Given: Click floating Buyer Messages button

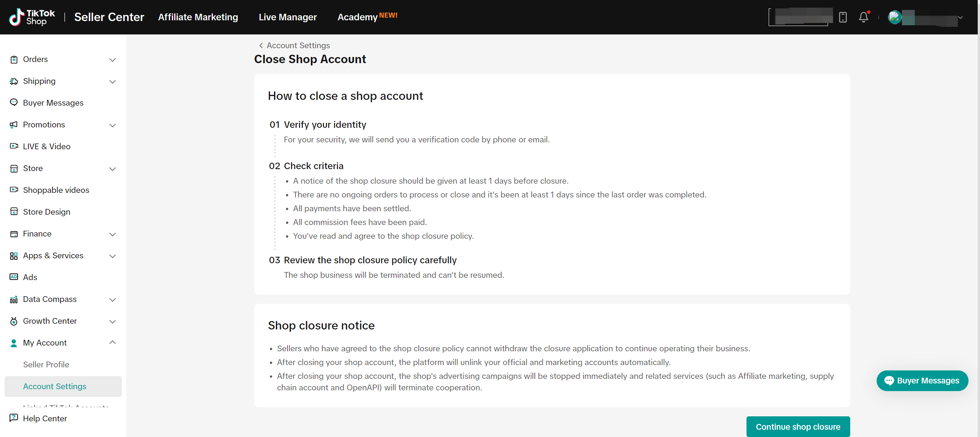Looking at the screenshot, I should tap(922, 380).
